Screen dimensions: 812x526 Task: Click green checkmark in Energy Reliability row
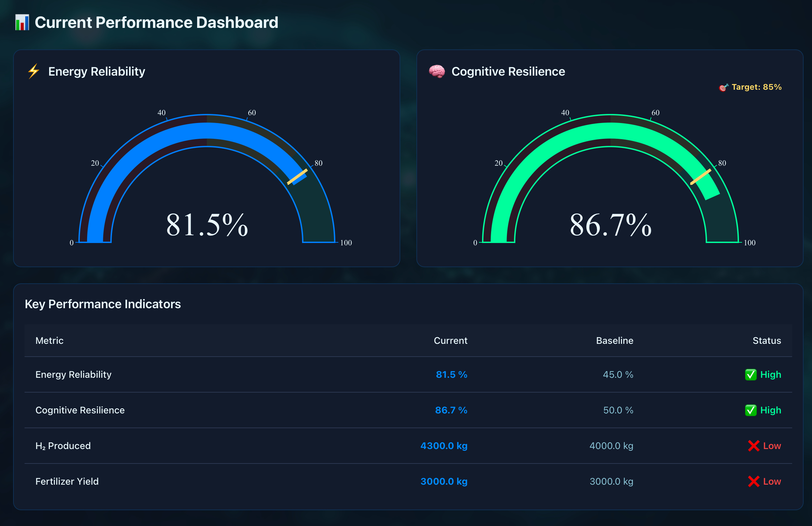tap(750, 375)
